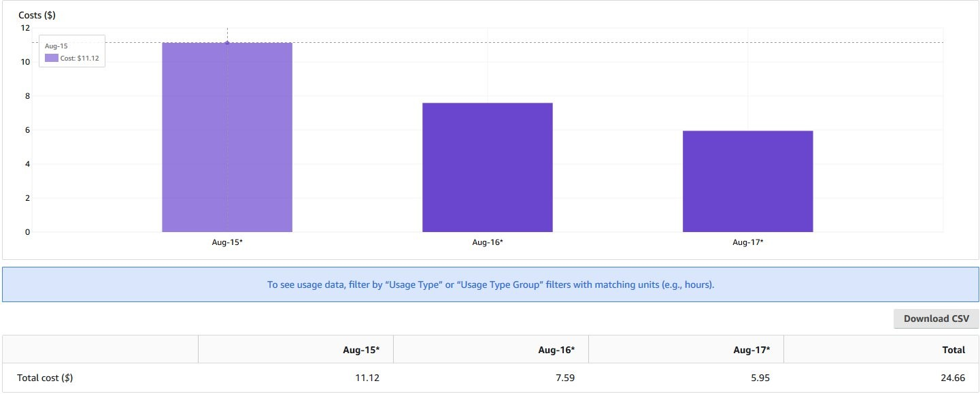
Task: Click the Aug-16* x-axis label
Action: pyautogui.click(x=488, y=242)
